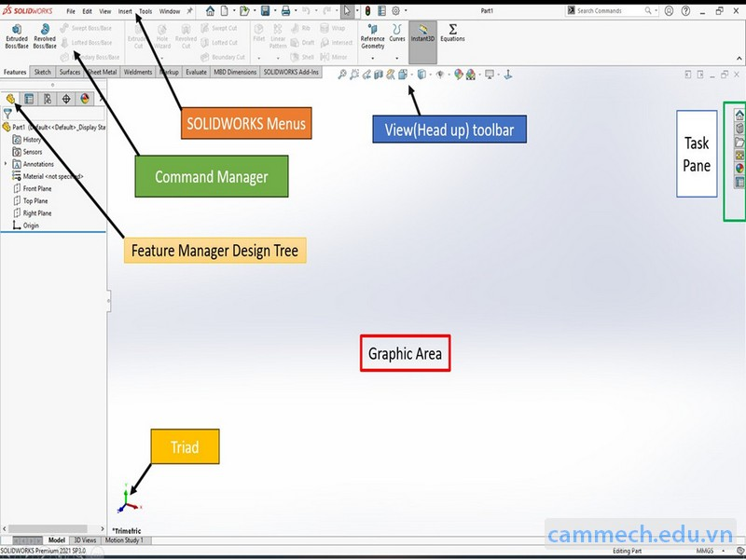The width and height of the screenshot is (746, 560).
Task: Switch to the Weldments tab
Action: pos(138,72)
